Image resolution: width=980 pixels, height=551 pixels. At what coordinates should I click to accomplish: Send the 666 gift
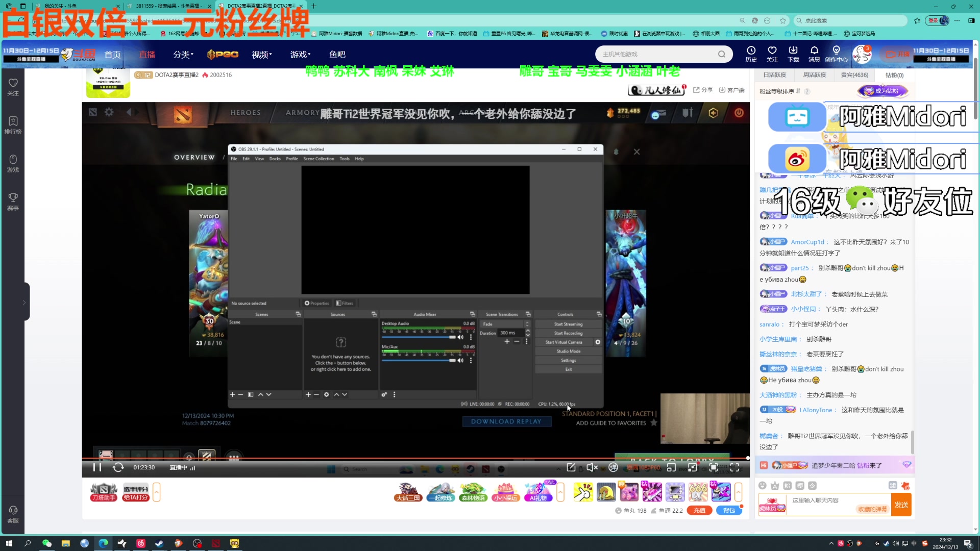tap(698, 492)
